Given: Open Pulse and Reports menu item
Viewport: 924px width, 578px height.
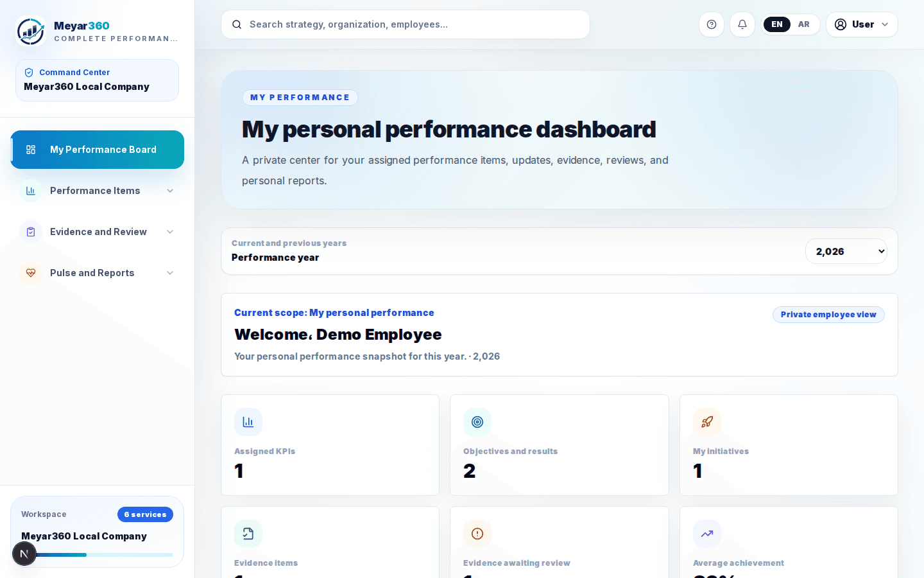Looking at the screenshot, I should coord(98,273).
